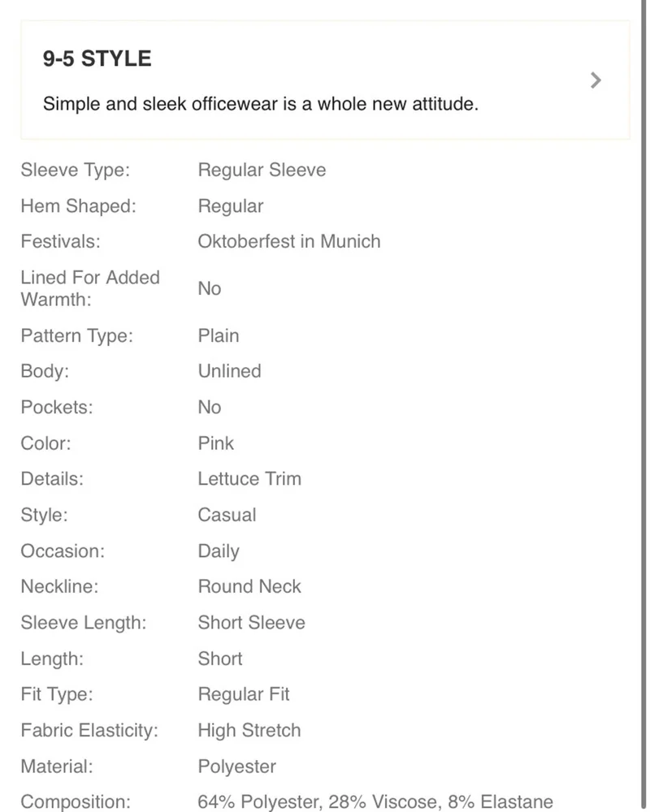Image resolution: width=650 pixels, height=812 pixels.
Task: Select the Lined For Added Warmth label
Action: tap(90, 288)
